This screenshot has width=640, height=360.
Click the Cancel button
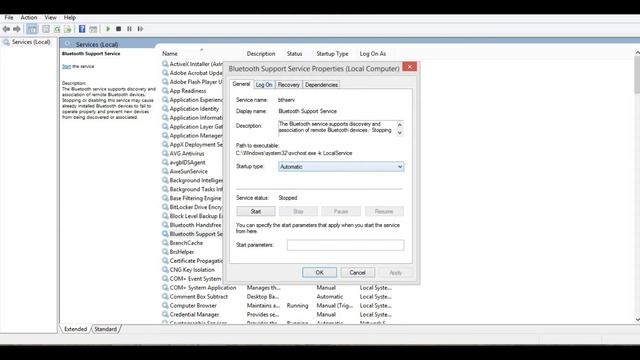(358, 273)
